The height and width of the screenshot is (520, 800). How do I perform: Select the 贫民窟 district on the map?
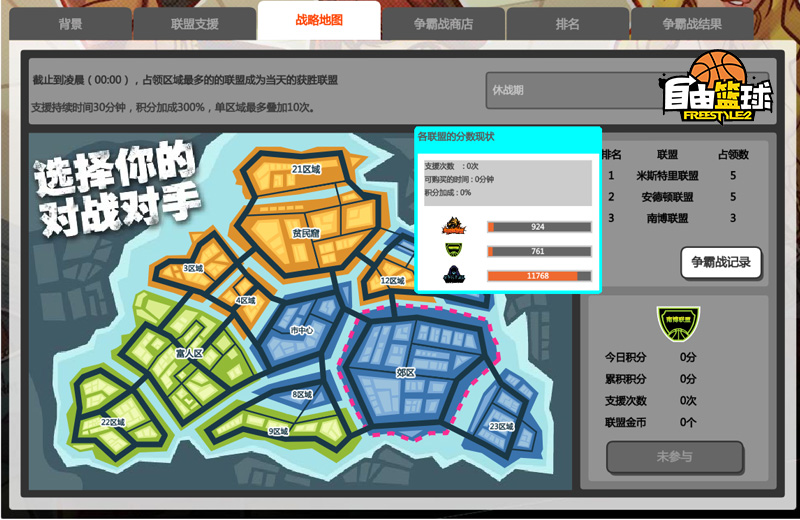[x=306, y=232]
